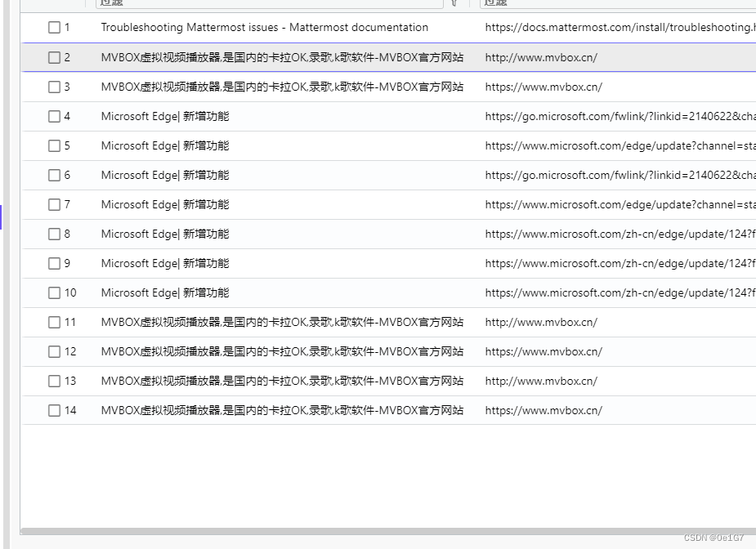Screen dimensions: 756x549
Task: Select the edge/update?channel URL in row 7
Action: (620, 205)
